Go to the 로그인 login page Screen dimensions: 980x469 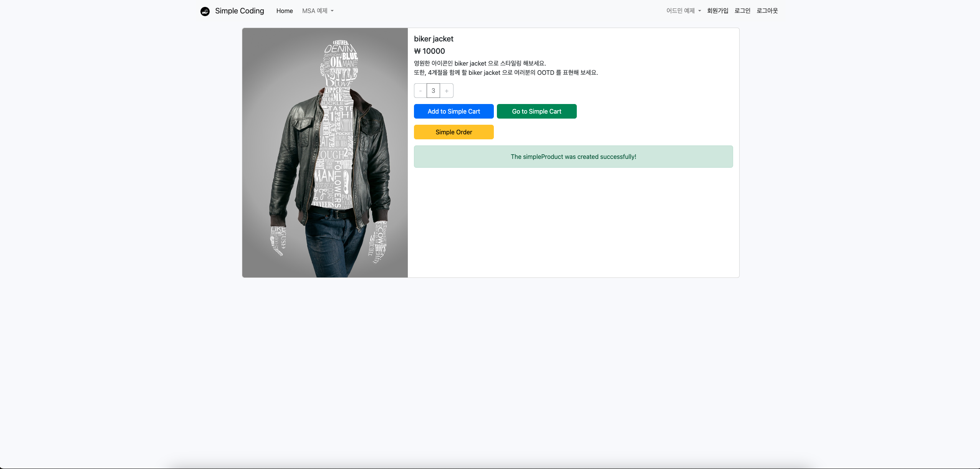tap(742, 11)
